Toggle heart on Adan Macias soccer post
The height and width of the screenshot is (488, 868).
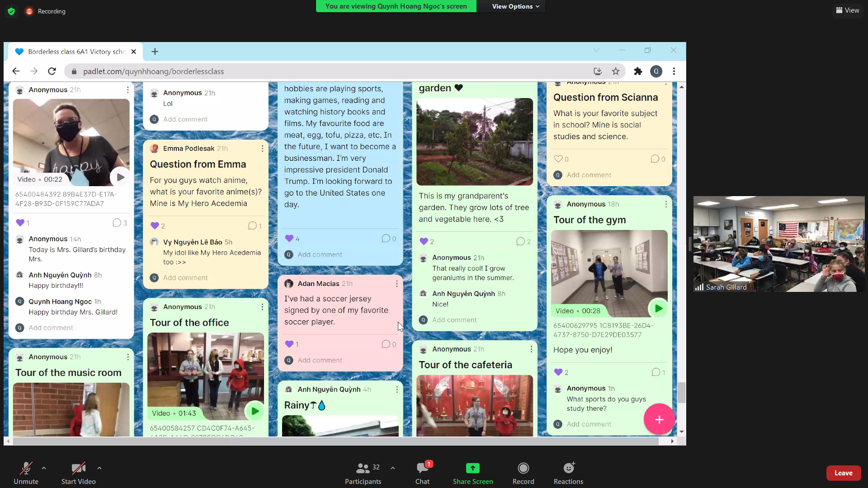coord(289,344)
